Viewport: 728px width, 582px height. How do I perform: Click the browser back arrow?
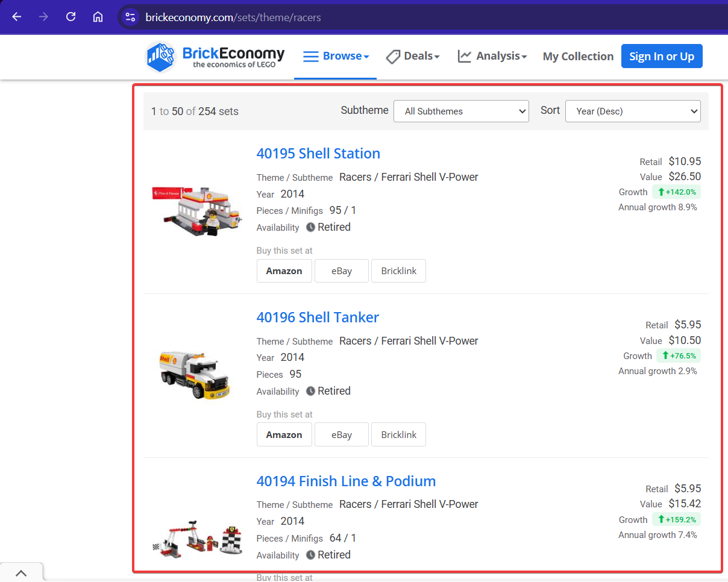coord(16,17)
